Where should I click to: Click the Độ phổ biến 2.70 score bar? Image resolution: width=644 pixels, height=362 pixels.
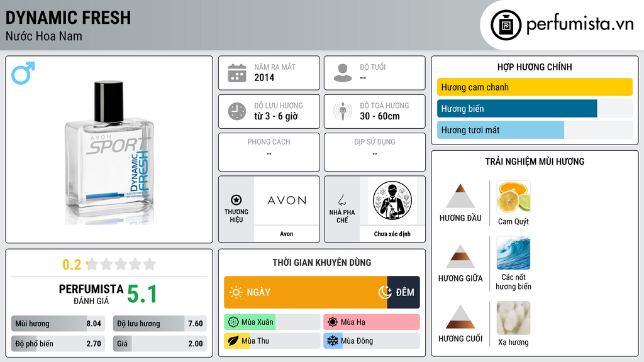pyautogui.click(x=58, y=344)
